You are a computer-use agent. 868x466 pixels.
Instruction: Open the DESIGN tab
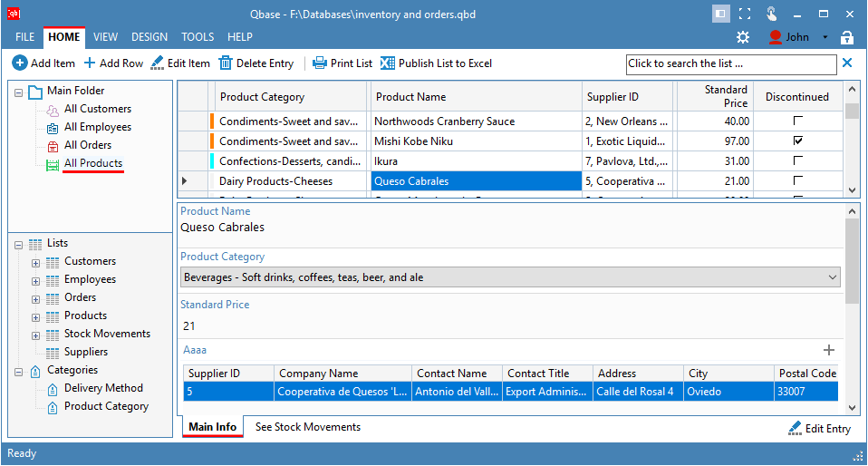[x=149, y=37]
